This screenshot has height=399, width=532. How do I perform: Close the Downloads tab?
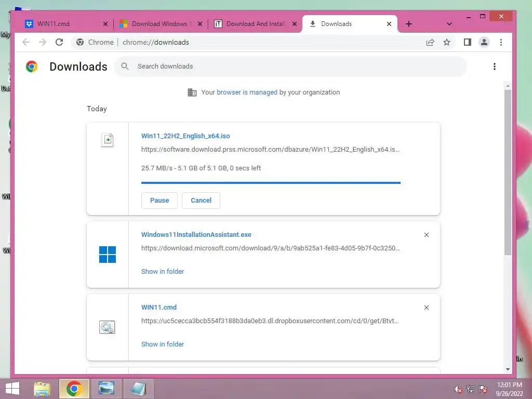click(389, 24)
